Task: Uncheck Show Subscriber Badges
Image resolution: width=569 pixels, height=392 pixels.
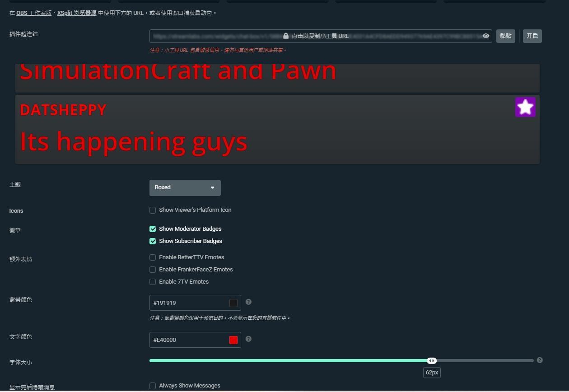Action: 153,241
